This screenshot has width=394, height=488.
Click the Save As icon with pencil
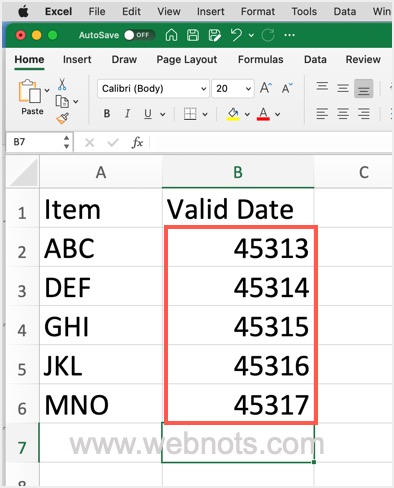(x=214, y=35)
